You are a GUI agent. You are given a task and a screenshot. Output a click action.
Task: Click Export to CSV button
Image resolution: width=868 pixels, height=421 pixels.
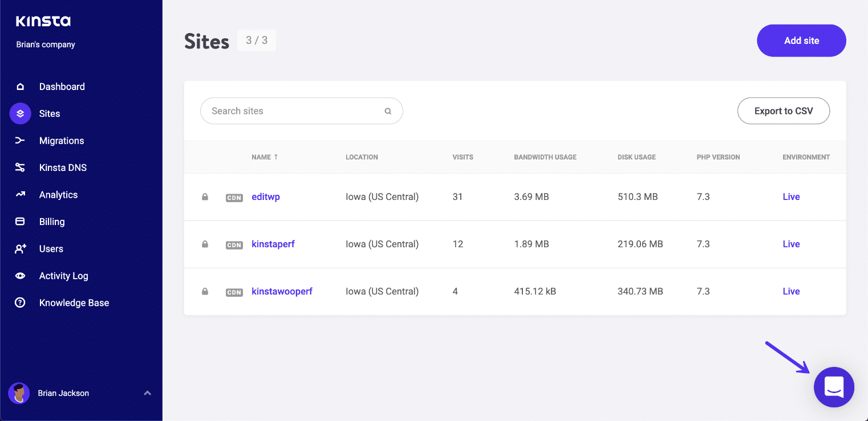point(784,111)
